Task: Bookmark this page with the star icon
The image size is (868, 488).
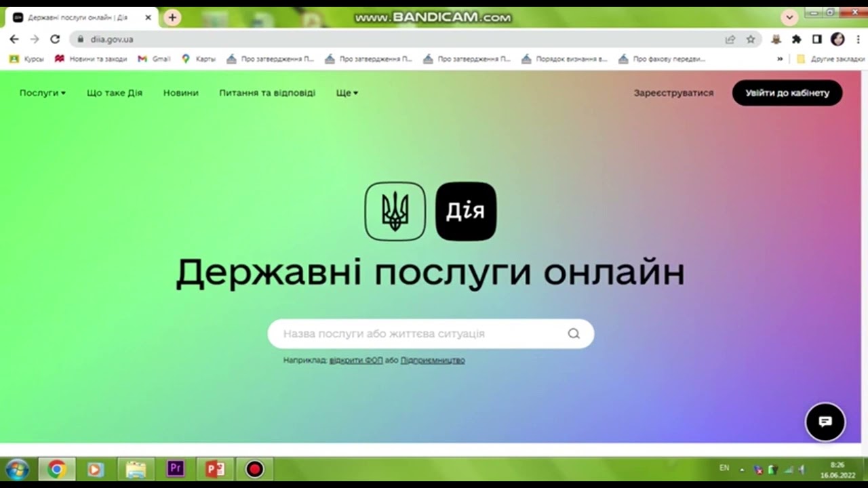Action: pyautogui.click(x=751, y=39)
